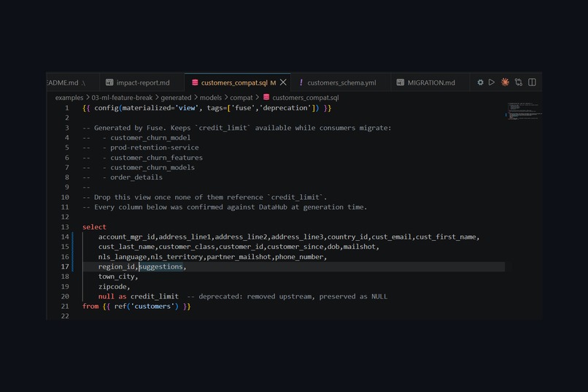Click 'Generated by Fuse' comment on line 3
The image size is (588, 392).
pos(128,128)
